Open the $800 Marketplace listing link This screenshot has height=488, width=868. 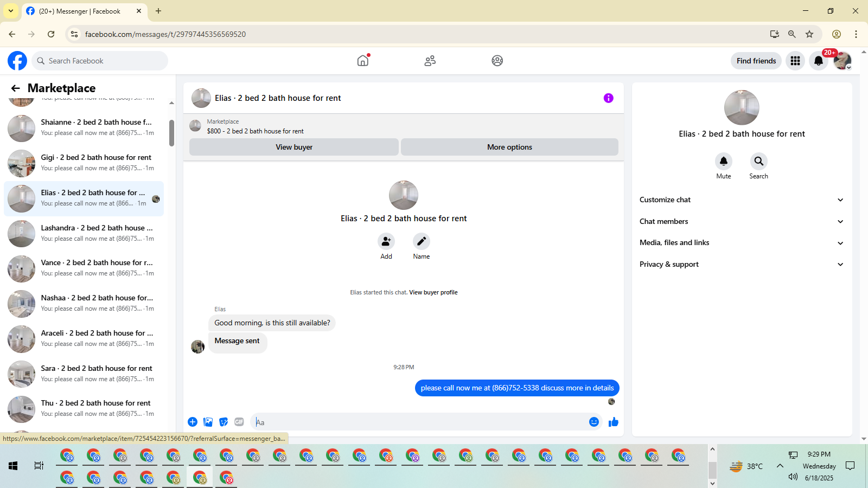256,131
